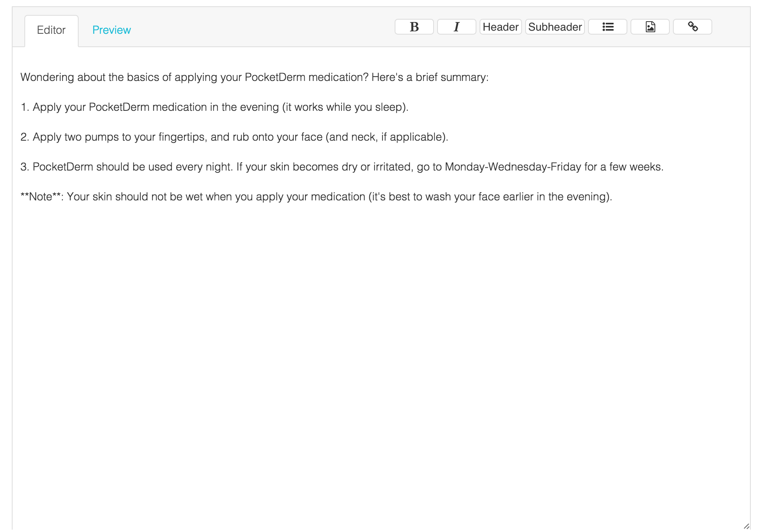Viewport: 761px width, 532px height.
Task: Select the Editor tab
Action: [51, 30]
